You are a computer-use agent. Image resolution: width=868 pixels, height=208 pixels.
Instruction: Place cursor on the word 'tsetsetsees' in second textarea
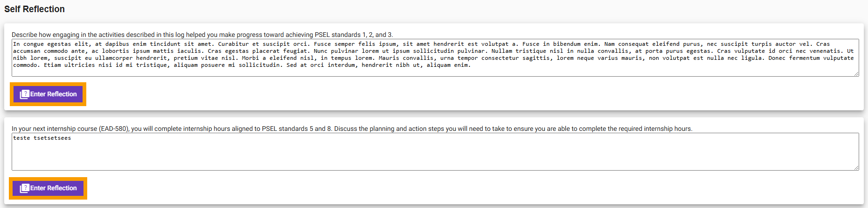[52, 138]
